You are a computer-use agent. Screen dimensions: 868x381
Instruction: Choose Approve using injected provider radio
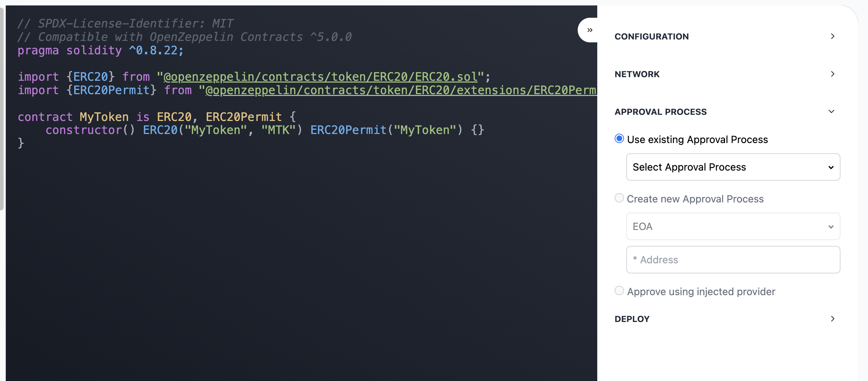(619, 291)
